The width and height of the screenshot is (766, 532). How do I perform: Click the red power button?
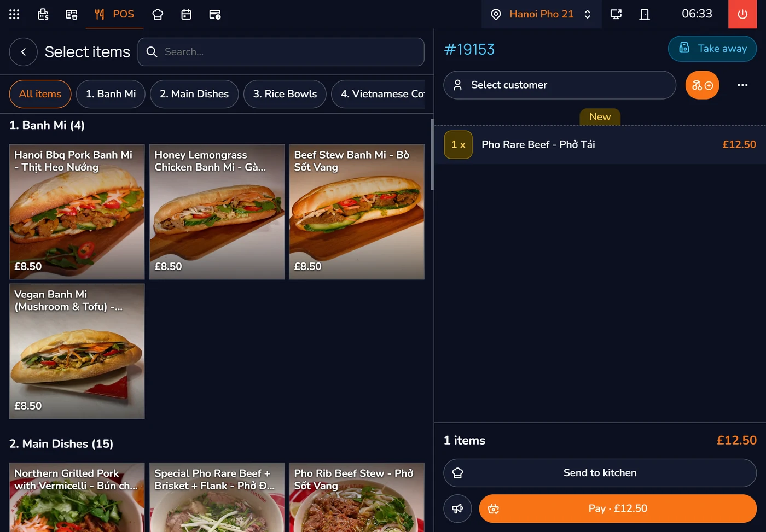742,14
